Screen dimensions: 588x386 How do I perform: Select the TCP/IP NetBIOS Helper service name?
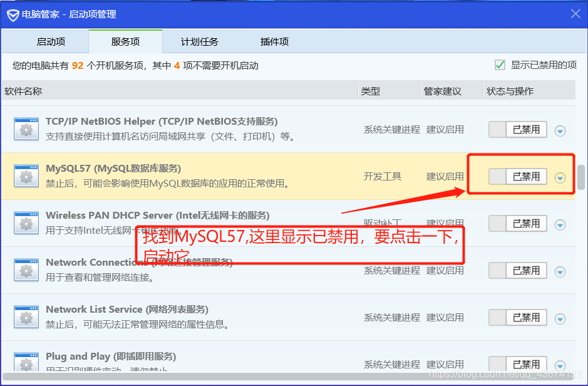[162, 121]
